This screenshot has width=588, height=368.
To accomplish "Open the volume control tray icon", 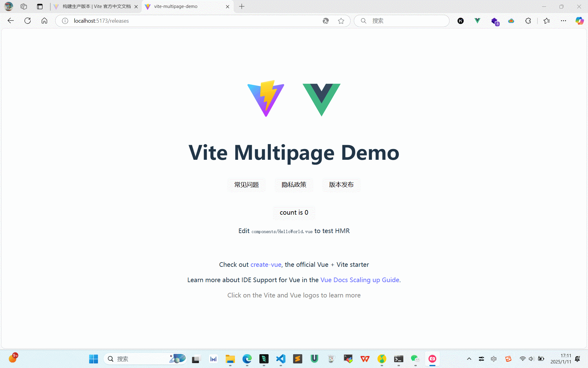I will pos(532,359).
